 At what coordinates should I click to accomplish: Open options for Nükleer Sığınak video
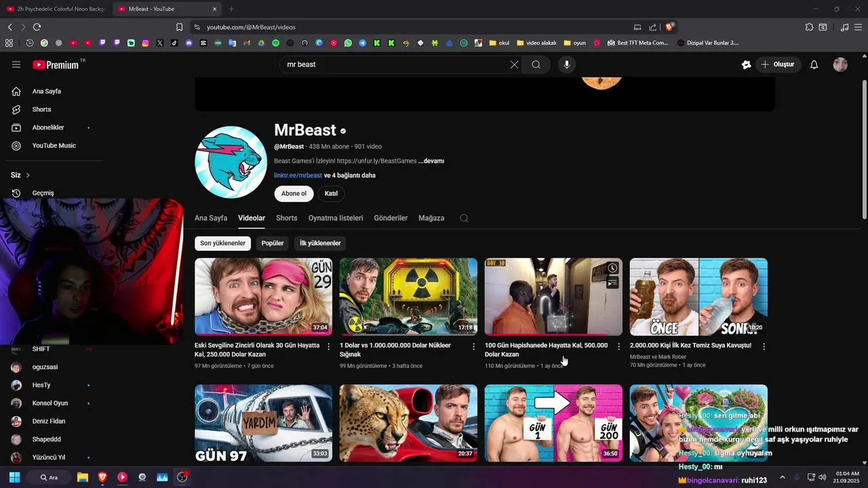click(474, 346)
